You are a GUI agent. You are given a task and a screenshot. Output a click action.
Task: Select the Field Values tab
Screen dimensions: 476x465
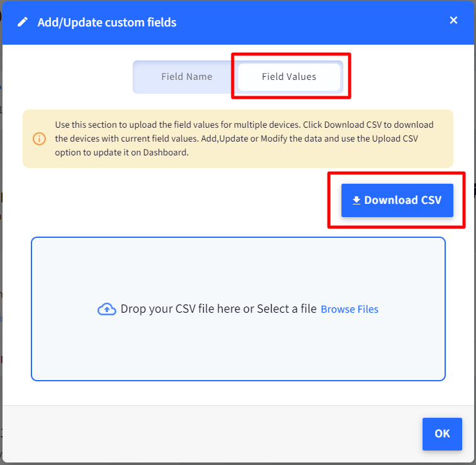[289, 77]
